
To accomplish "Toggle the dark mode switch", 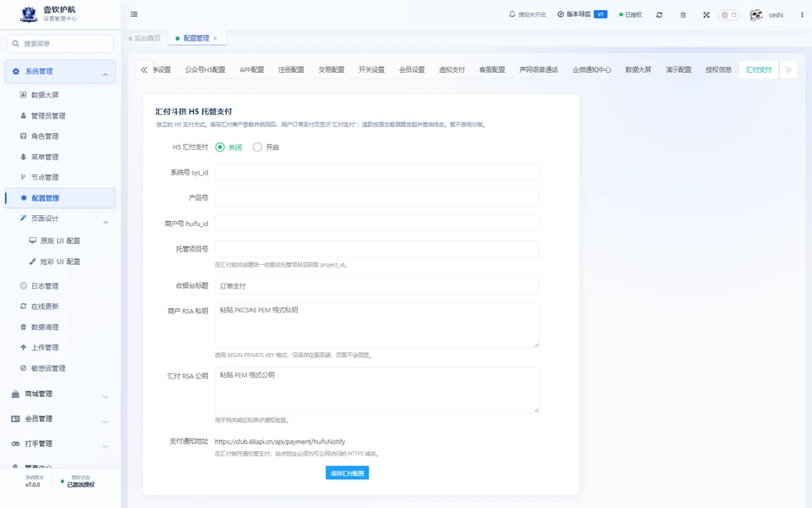I will (728, 14).
